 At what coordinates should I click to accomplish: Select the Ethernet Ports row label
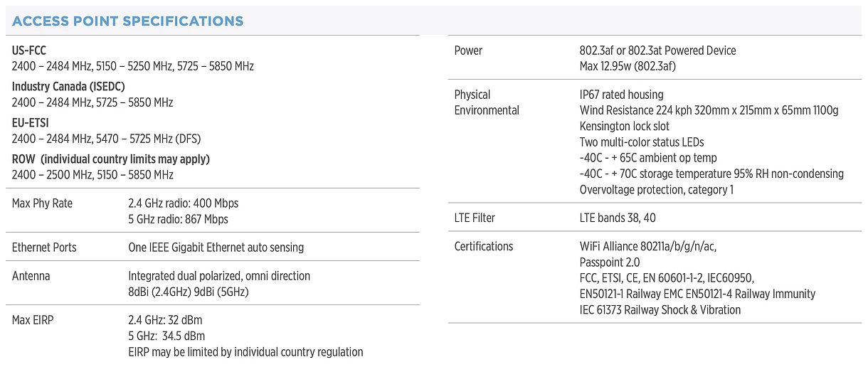coord(44,248)
